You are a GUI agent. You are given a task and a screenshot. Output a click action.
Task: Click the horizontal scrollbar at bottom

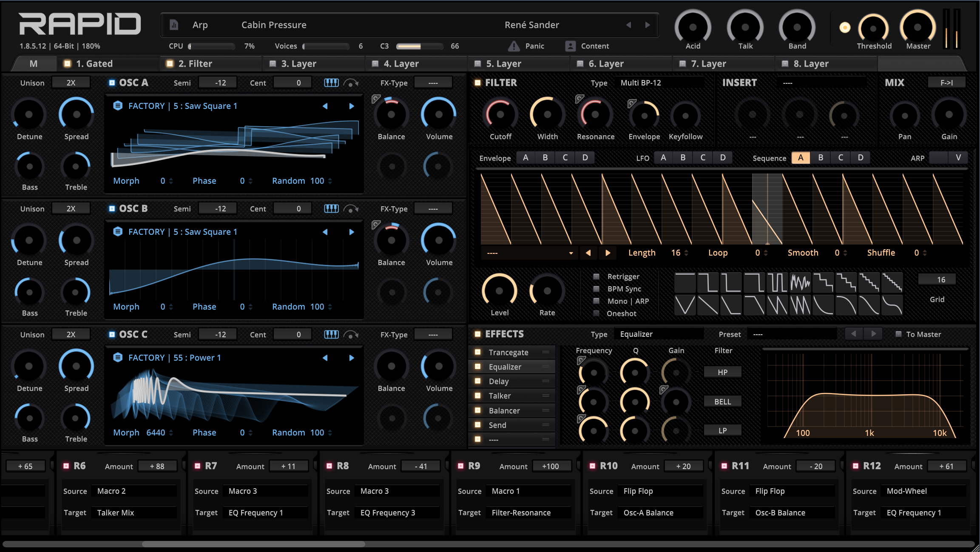click(253, 544)
